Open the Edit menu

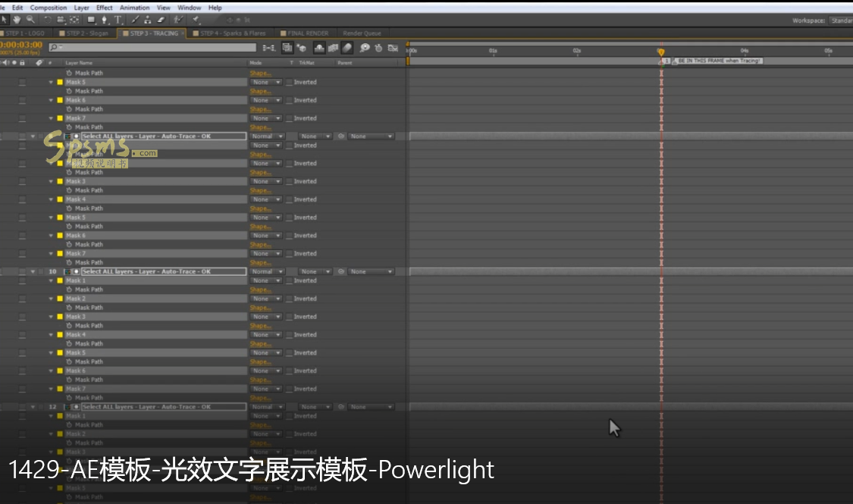[17, 8]
